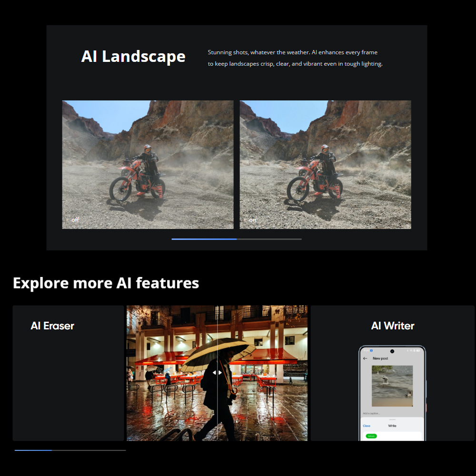Tap the status bar icons on phone
The height and width of the screenshot is (476, 476).
point(413,351)
